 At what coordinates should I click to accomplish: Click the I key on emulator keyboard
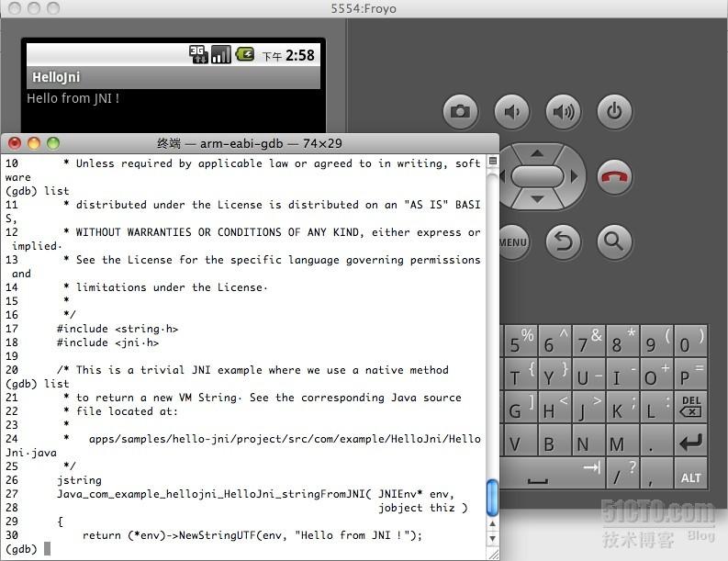pyautogui.click(x=622, y=374)
